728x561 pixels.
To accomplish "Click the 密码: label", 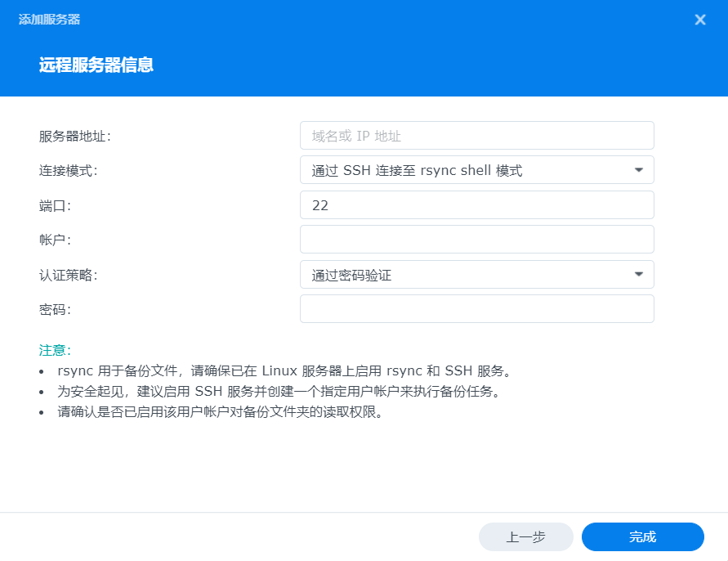I will [x=55, y=310].
